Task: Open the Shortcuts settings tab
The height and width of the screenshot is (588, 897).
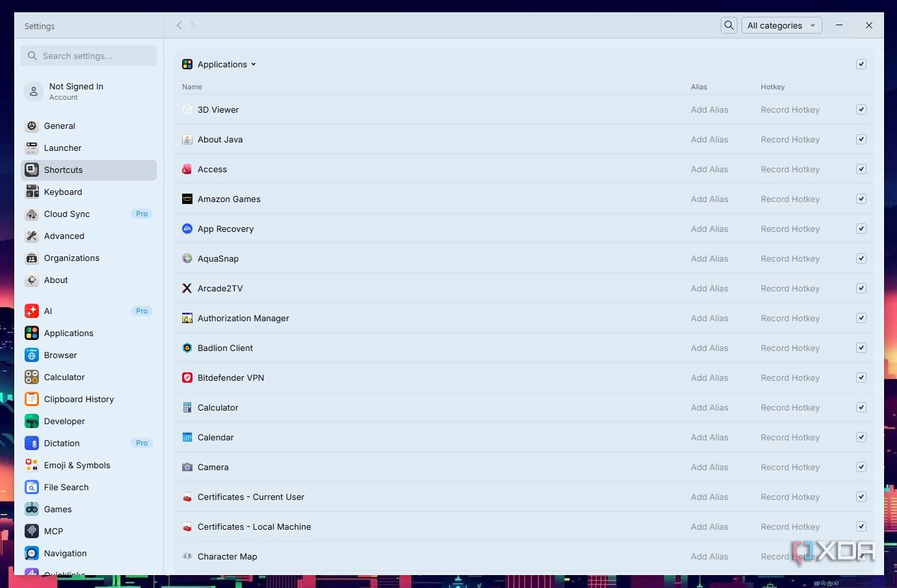Action: [89, 170]
